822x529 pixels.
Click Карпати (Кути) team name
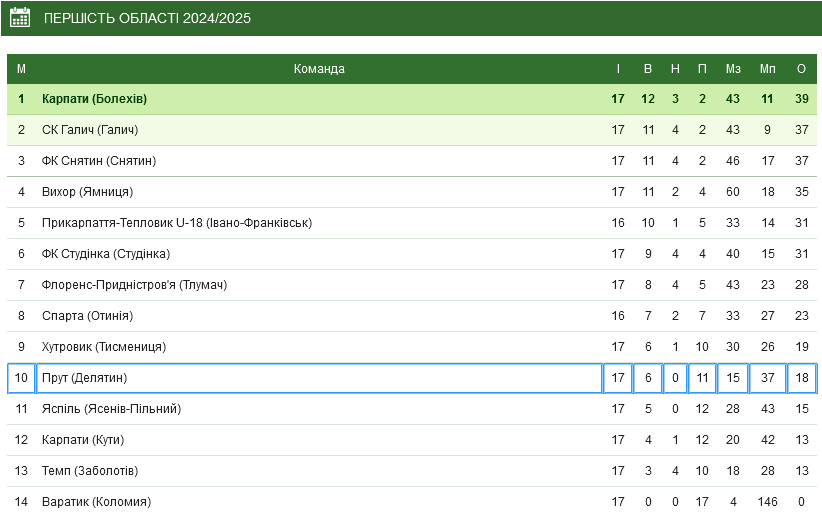83,440
